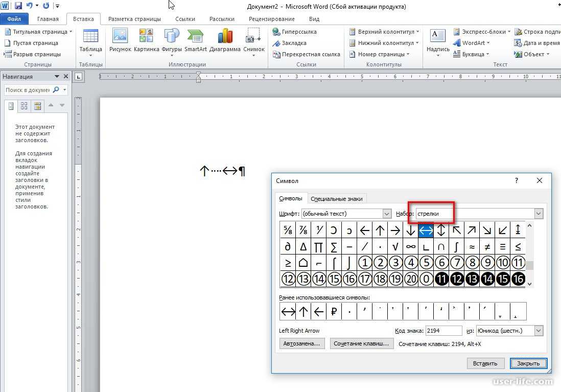Show headings view in navigation pane
This screenshot has width=561, height=392.
pos(11,106)
